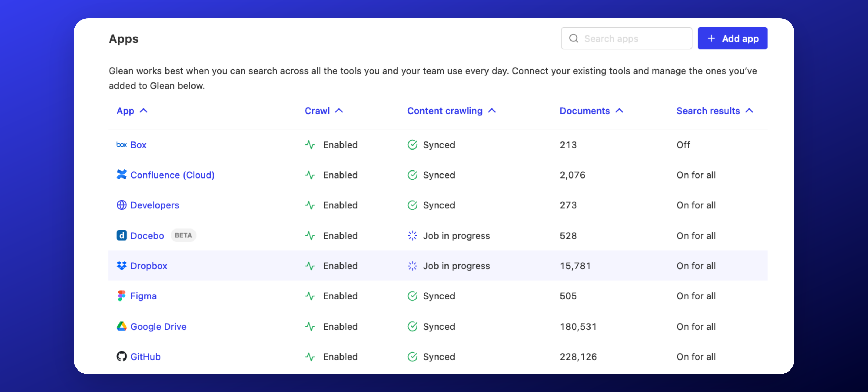Click the Google Drive logo icon
This screenshot has width=868, height=392.
tap(121, 326)
